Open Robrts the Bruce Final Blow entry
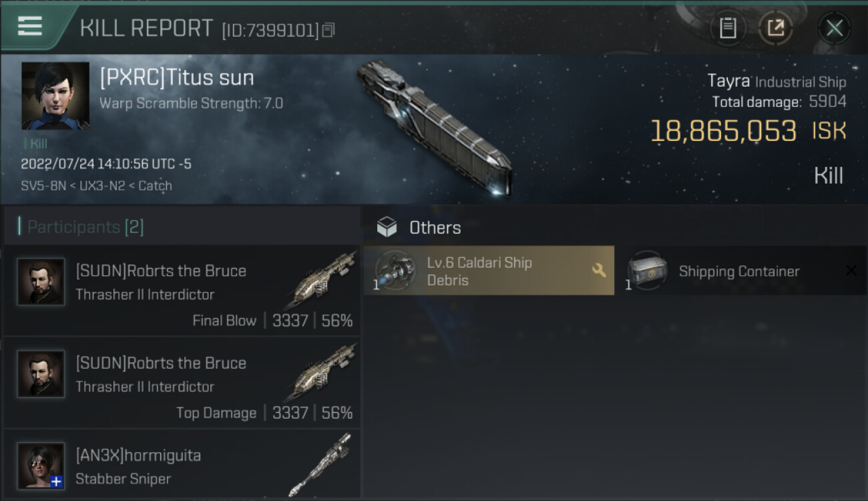 point(182,291)
